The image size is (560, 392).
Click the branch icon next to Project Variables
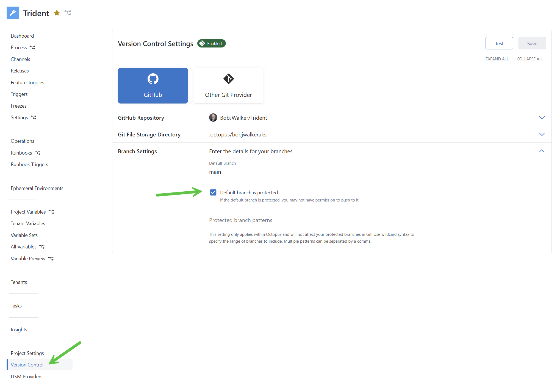[x=51, y=212]
